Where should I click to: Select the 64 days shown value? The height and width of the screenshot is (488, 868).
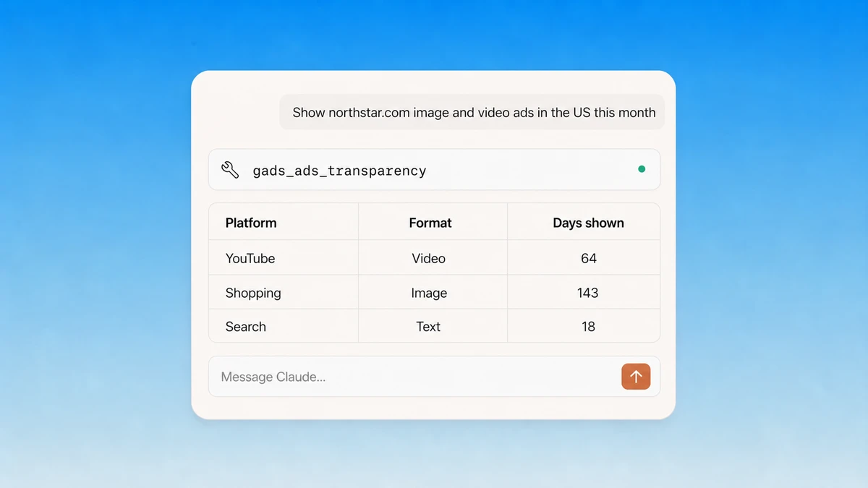tap(589, 258)
